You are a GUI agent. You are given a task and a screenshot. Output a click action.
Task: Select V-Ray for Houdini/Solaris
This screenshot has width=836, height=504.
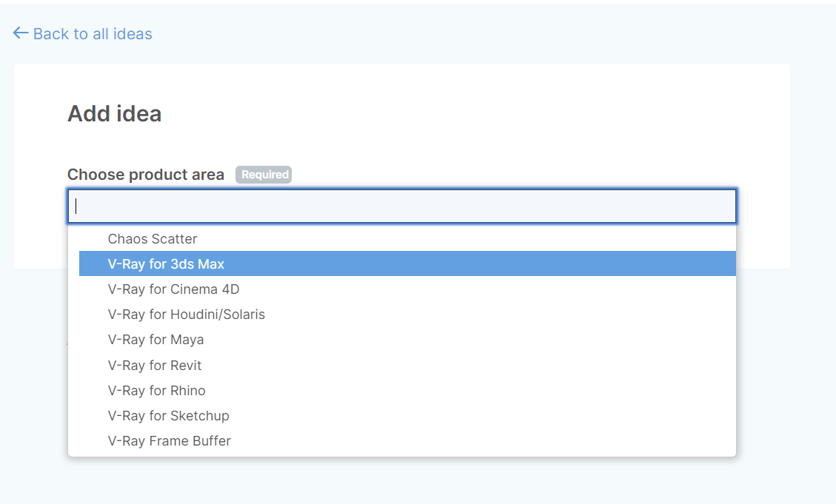(407, 315)
